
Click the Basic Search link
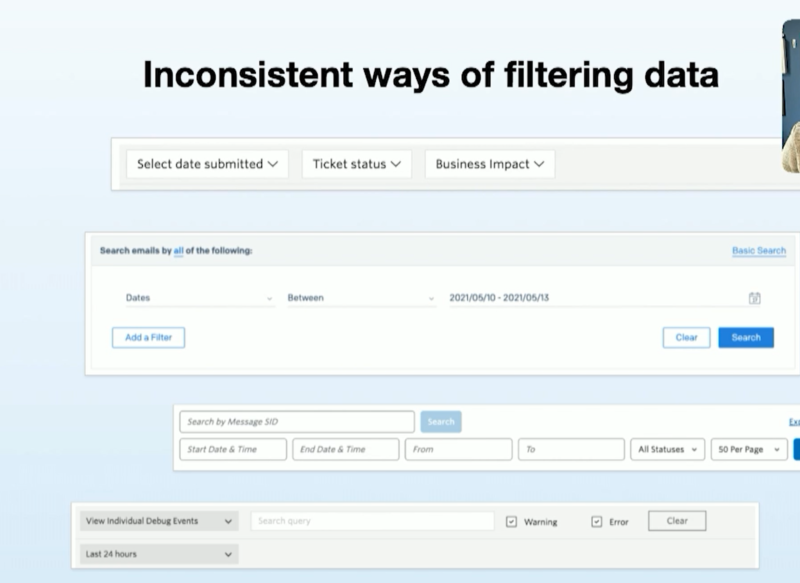click(x=758, y=251)
